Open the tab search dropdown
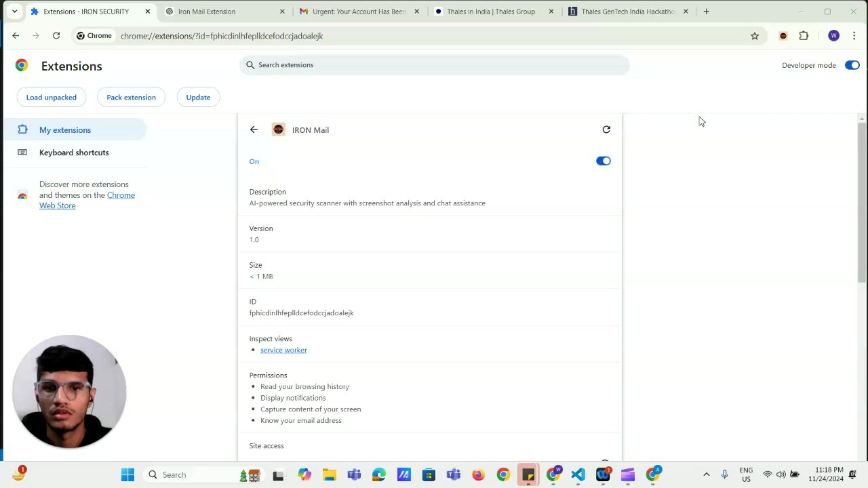The width and height of the screenshot is (868, 488). click(14, 12)
